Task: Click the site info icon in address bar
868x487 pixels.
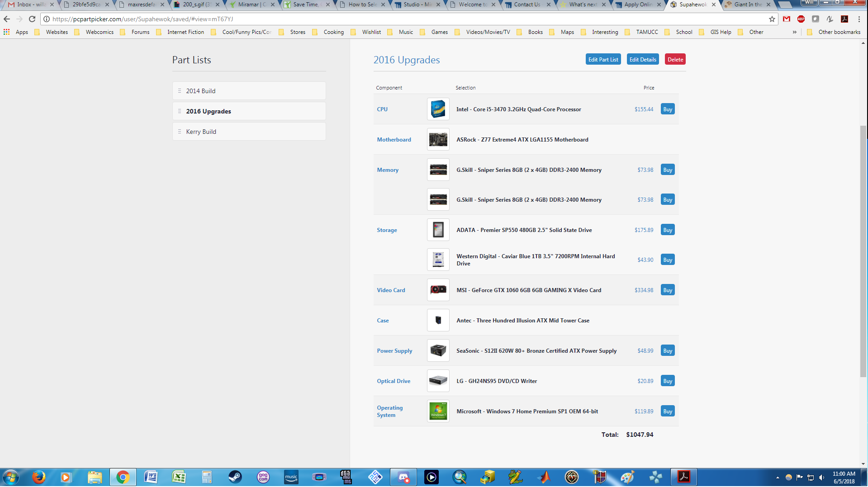Action: coord(47,19)
